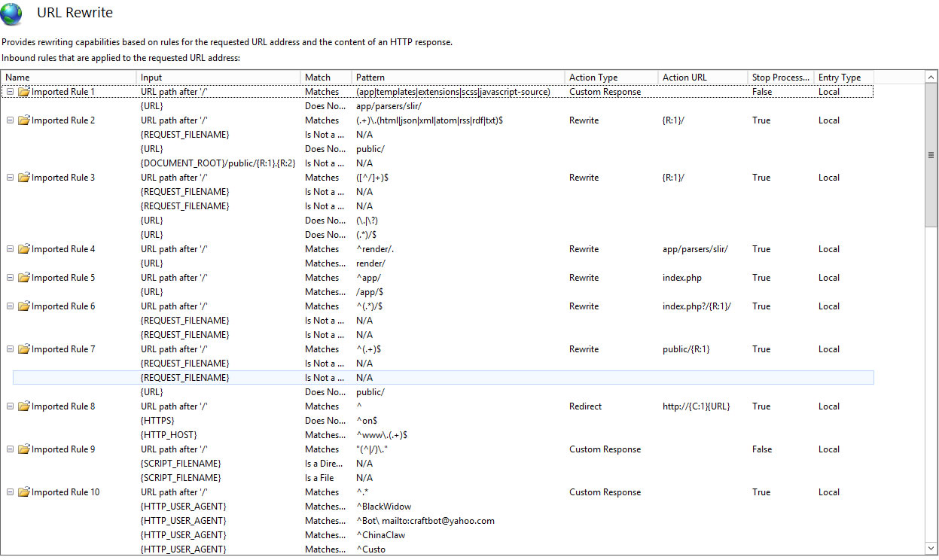Sort by the Name column header
The image size is (939, 560).
69,78
